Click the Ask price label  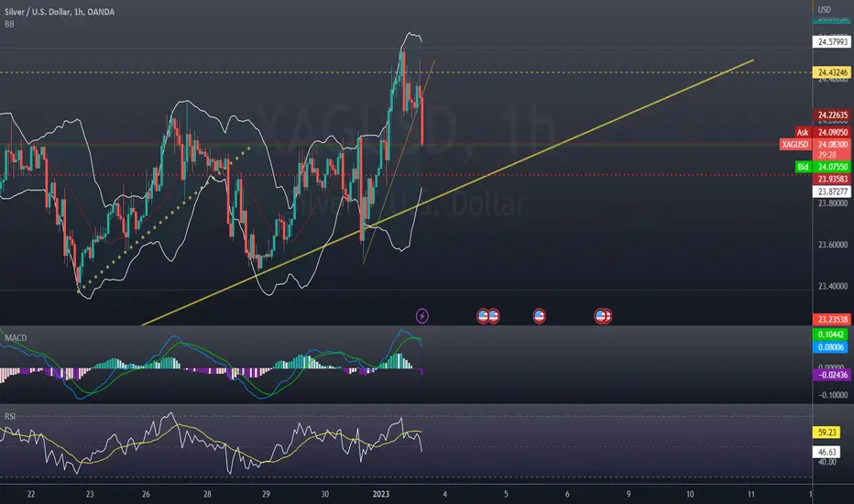(803, 132)
